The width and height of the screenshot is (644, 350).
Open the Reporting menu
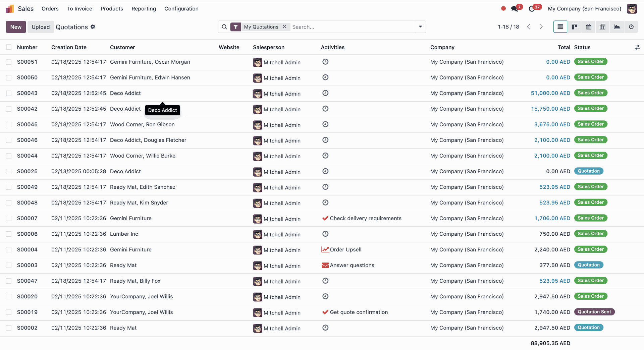tap(144, 9)
